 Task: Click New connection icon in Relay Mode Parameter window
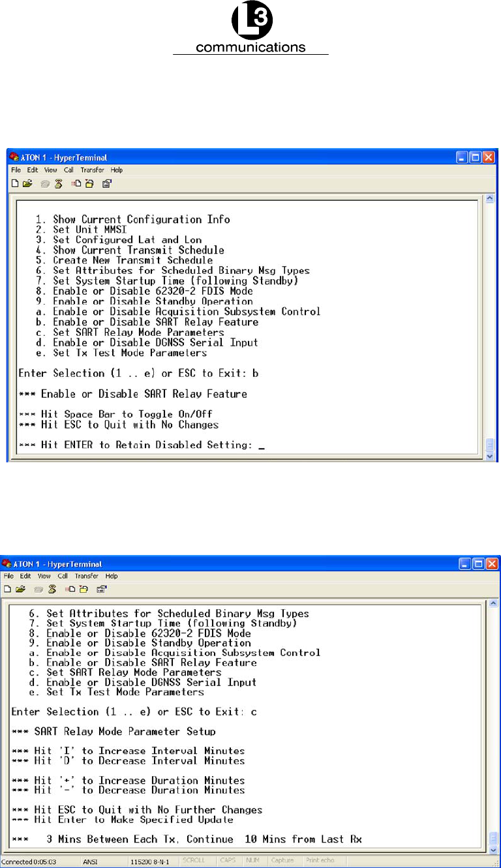tap(7, 589)
